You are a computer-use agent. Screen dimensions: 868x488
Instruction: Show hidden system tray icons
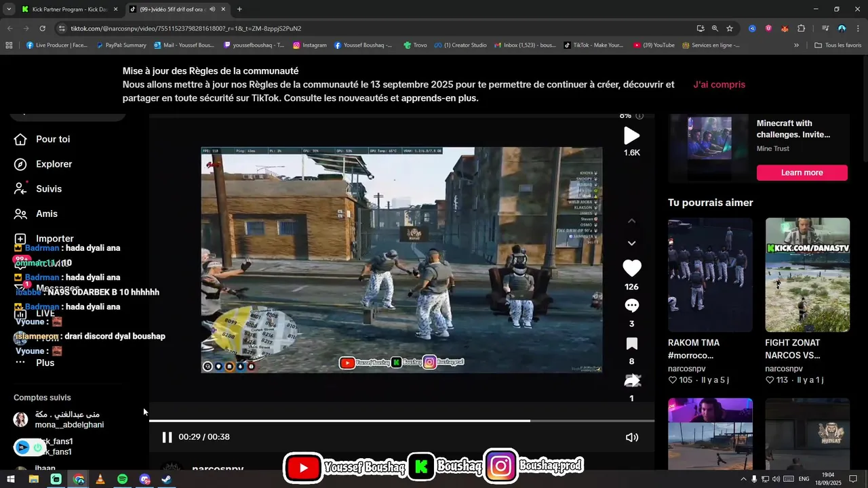(x=743, y=479)
